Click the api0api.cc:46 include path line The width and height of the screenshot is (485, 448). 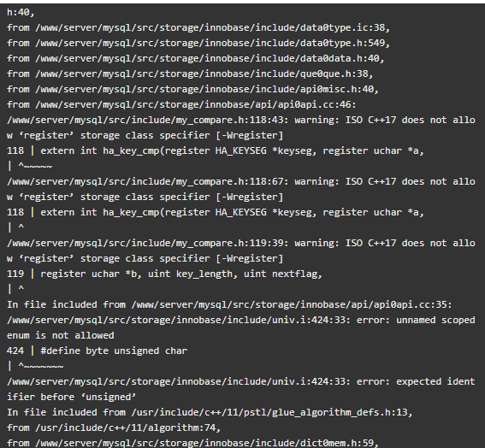[x=181, y=105]
